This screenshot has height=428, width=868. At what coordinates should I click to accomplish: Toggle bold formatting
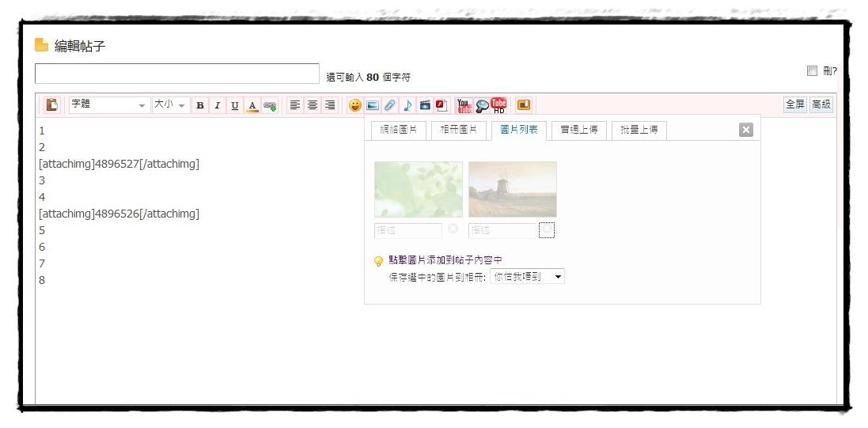click(x=200, y=105)
